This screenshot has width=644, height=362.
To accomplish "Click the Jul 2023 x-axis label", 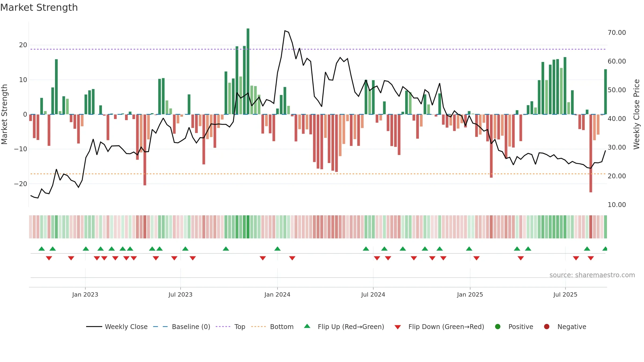I will (x=180, y=294).
